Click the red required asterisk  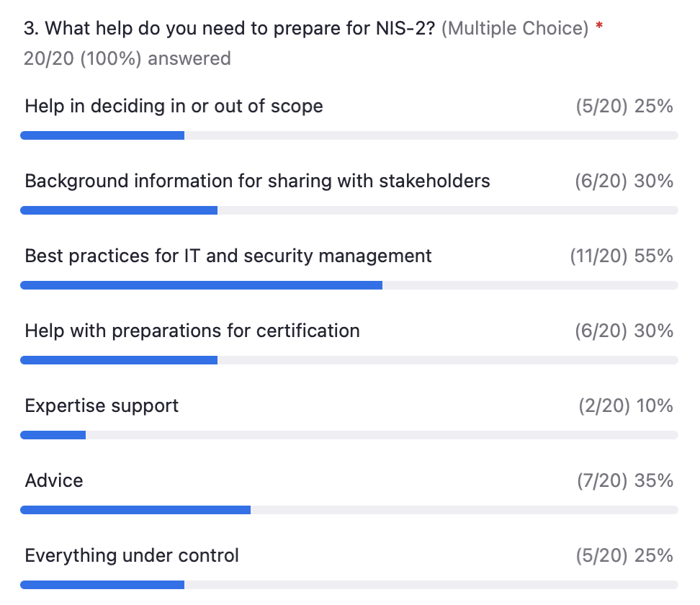tap(599, 26)
